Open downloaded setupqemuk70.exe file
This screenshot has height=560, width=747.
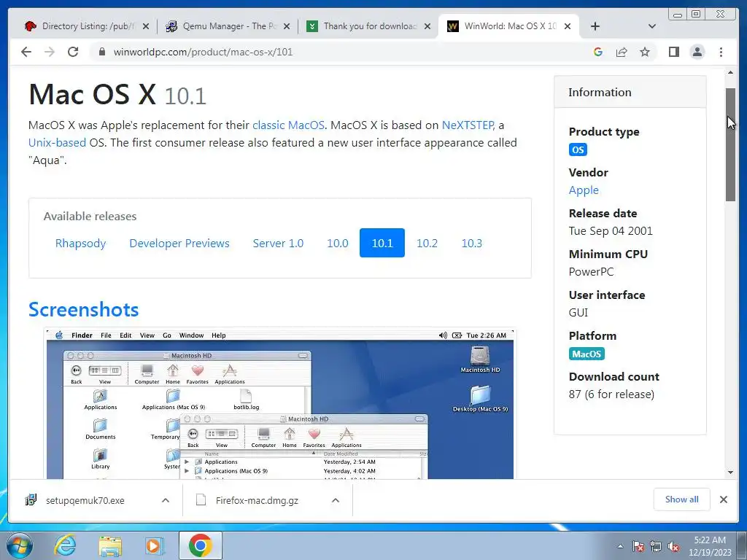[85, 500]
